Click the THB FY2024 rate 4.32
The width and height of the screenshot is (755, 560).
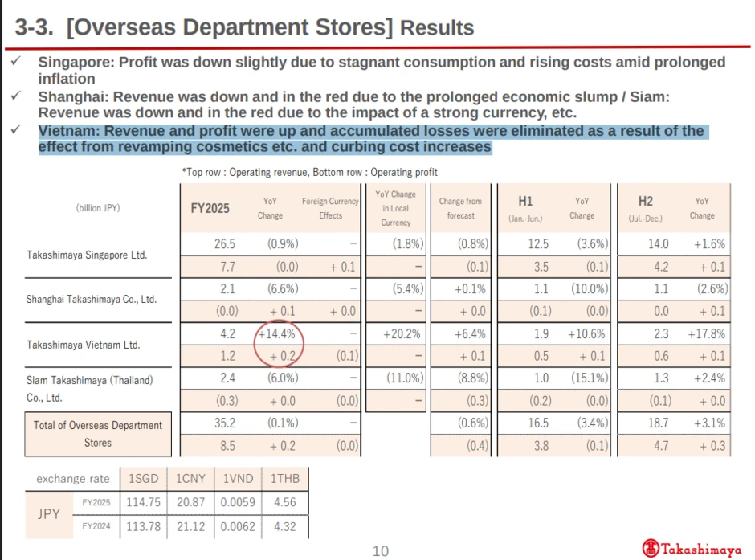285,526
